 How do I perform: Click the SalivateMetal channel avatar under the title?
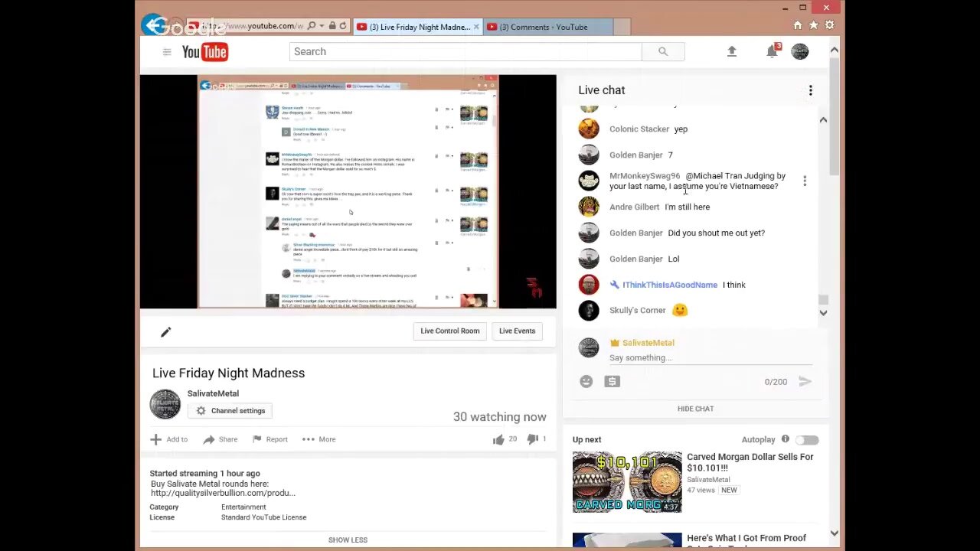tap(165, 404)
